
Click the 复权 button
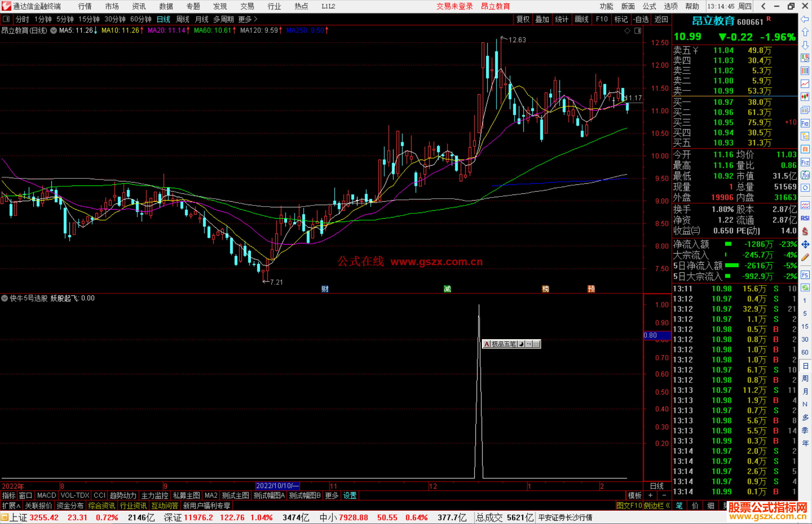tap(523, 19)
